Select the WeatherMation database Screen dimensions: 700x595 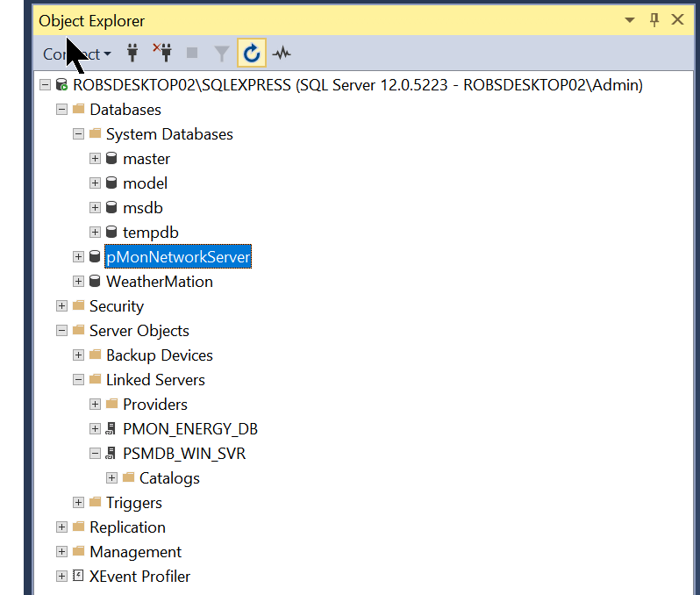coord(159,282)
